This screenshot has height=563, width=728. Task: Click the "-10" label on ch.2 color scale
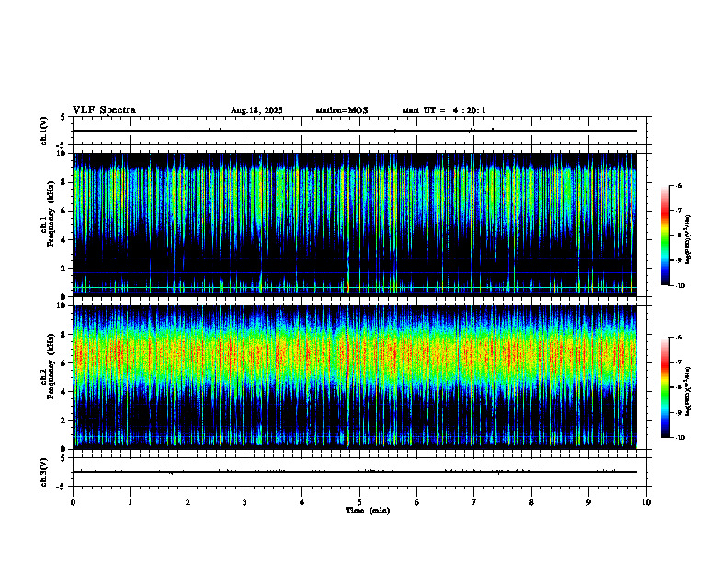679,438
